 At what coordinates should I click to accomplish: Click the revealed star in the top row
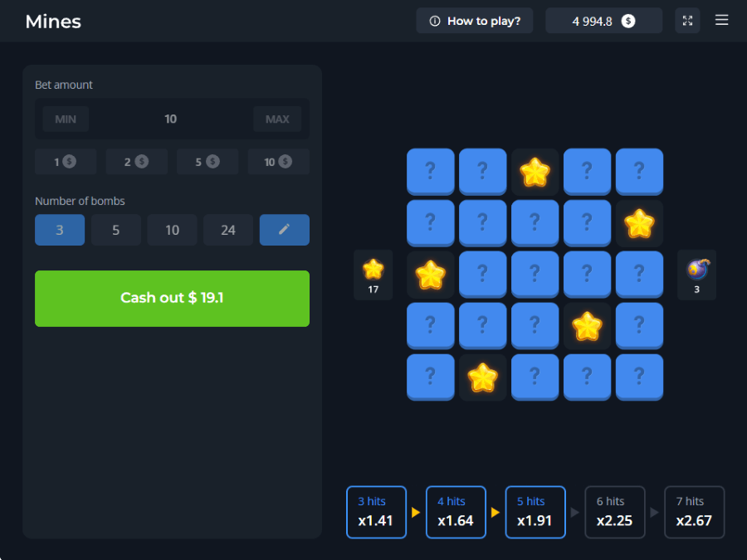[535, 172]
